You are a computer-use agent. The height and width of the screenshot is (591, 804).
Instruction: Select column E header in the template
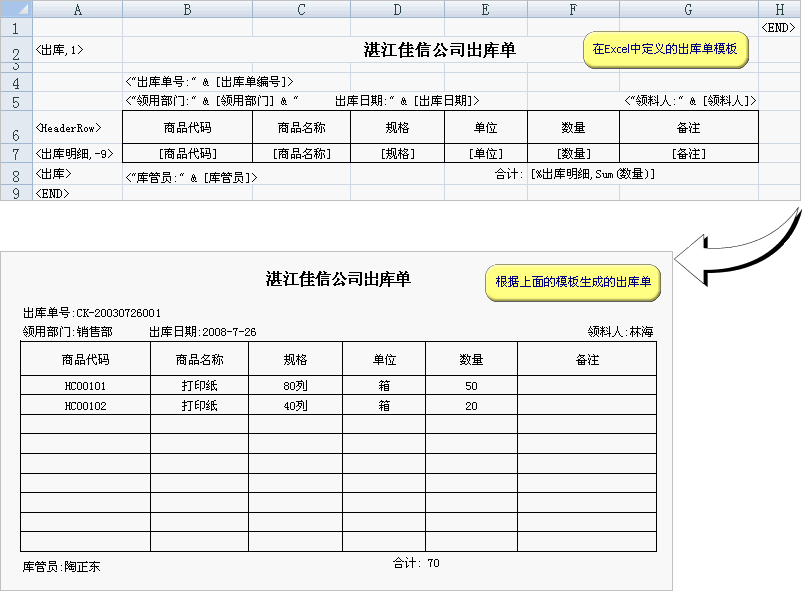[486, 9]
